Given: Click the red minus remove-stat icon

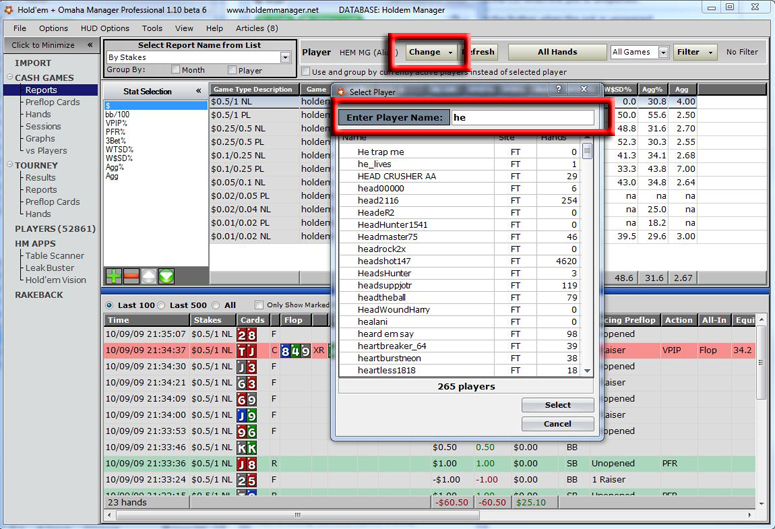Looking at the screenshot, I should [131, 276].
